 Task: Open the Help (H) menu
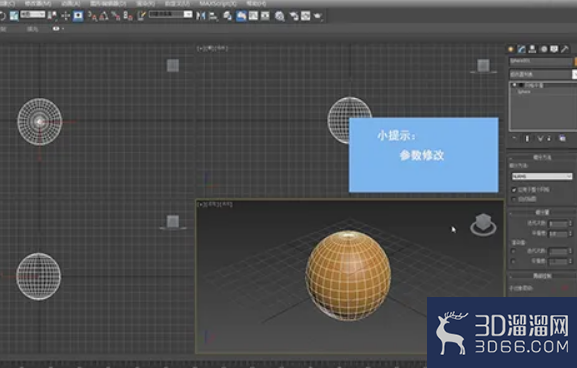(x=256, y=3)
